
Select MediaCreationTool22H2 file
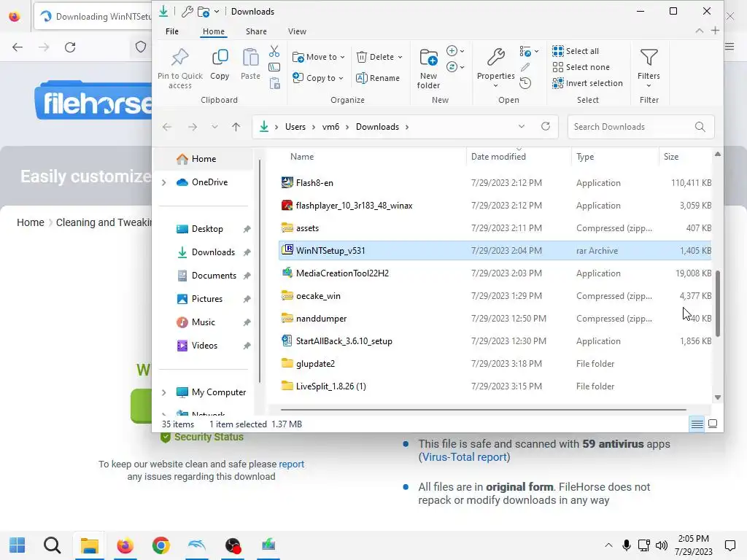point(495,273)
